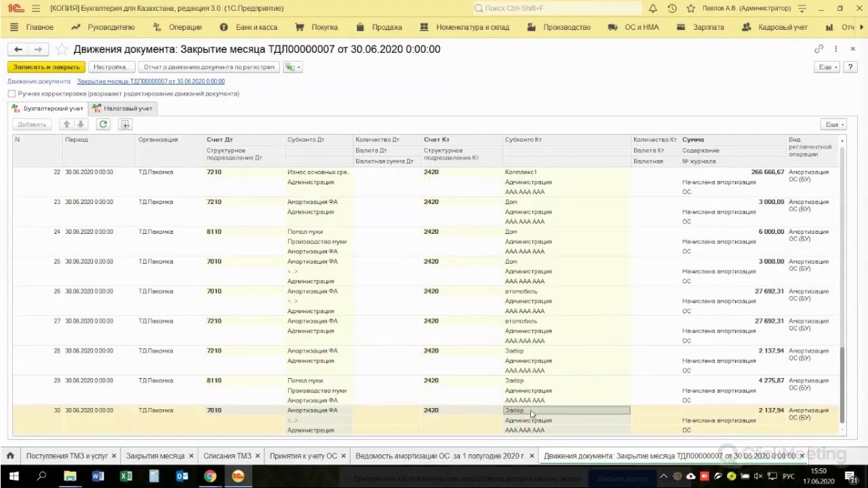Open Google Chrome from the taskbar
Image resolution: width=868 pixels, height=488 pixels.
point(210,476)
